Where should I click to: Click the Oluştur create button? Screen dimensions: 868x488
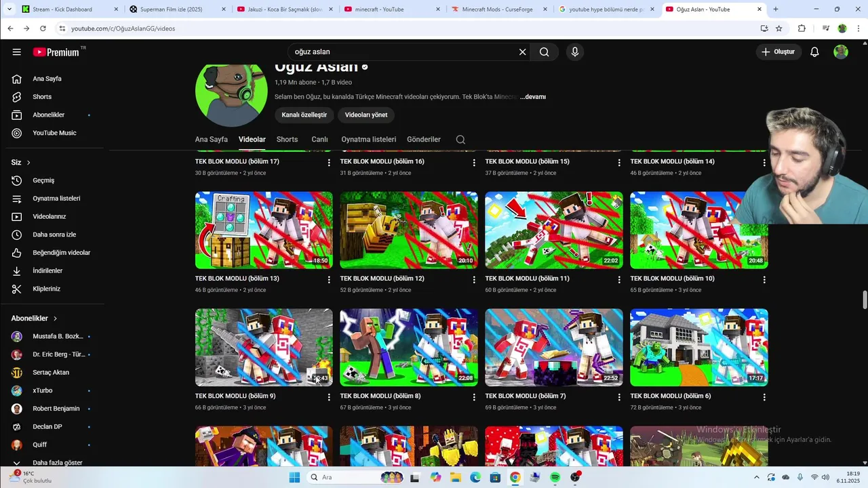(778, 52)
